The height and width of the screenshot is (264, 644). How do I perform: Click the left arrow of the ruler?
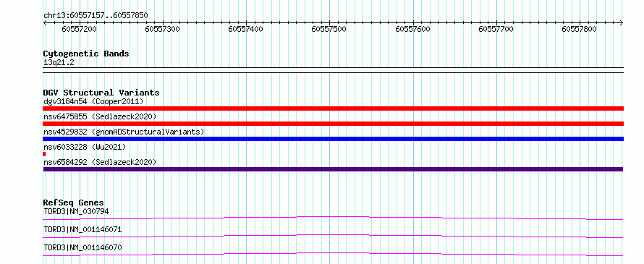[x=45, y=23]
